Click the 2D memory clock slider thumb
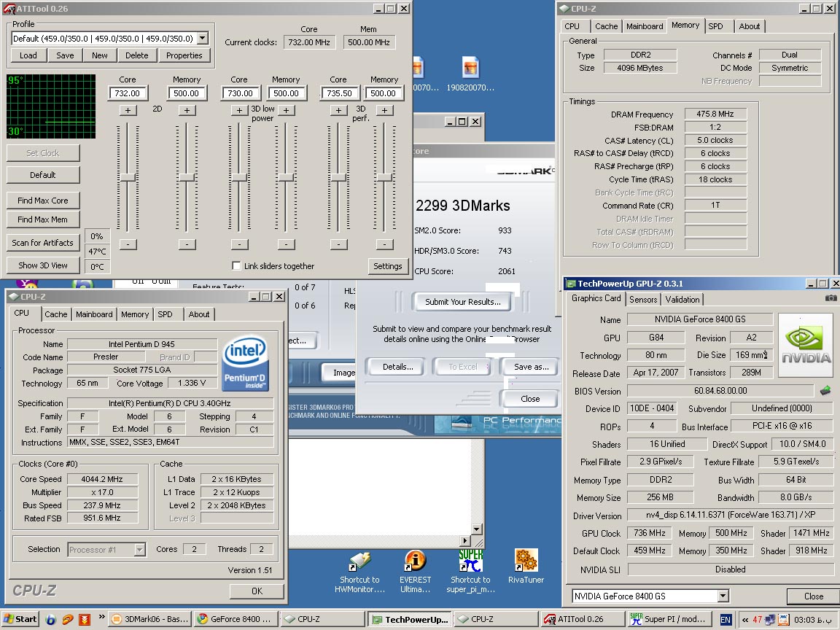This screenshot has width=840, height=630. [x=187, y=177]
